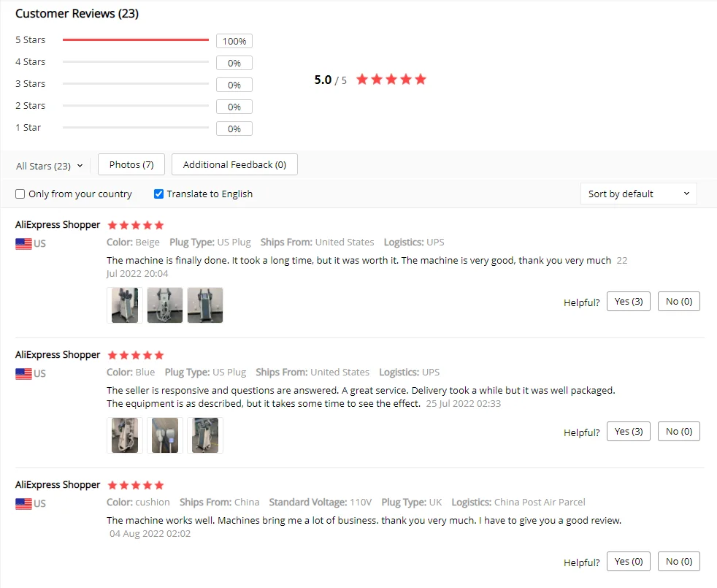Uncheck Translate to English checkbox
Image resolution: width=717 pixels, height=588 pixels.
[158, 194]
